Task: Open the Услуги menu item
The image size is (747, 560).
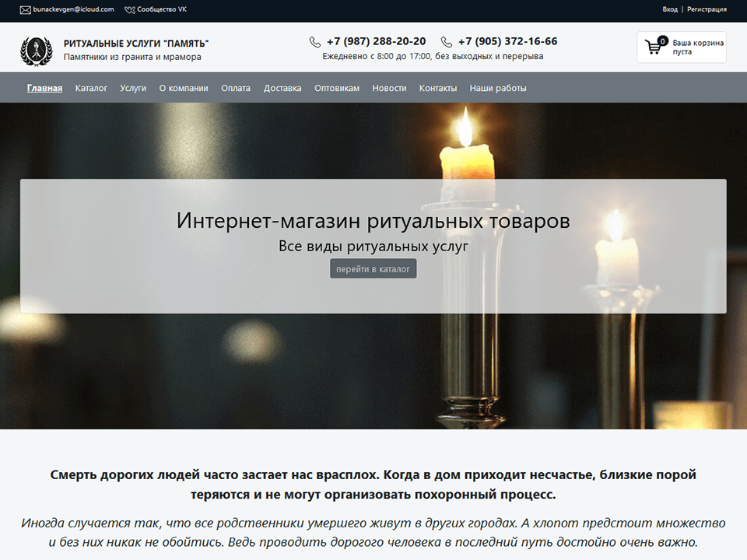Action: coord(133,88)
